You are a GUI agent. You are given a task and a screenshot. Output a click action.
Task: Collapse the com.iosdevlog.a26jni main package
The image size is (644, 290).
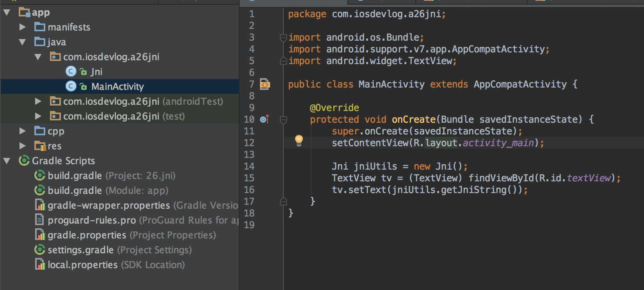(38, 57)
